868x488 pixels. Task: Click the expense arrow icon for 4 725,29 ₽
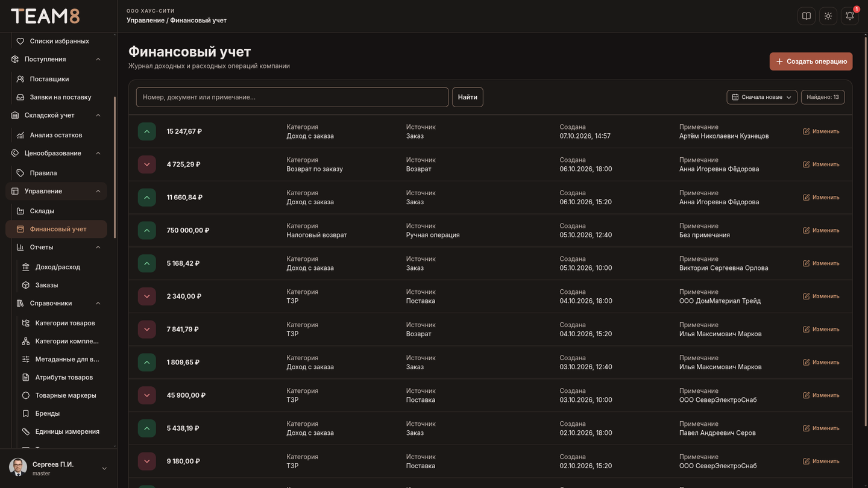pyautogui.click(x=147, y=164)
